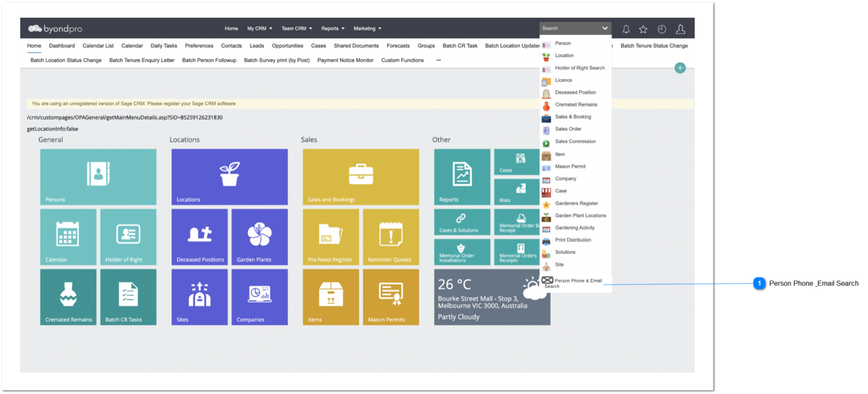
Task: Select Gardeners Register search option
Action: tap(575, 203)
